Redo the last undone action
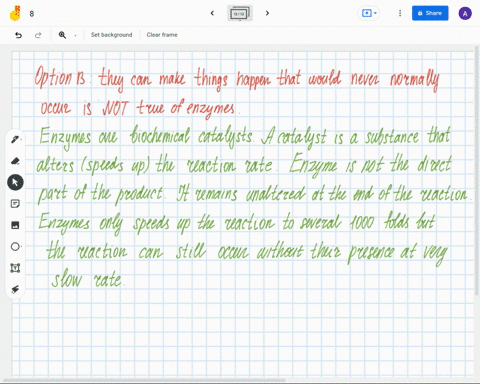Screen dimensions: 480x384 (38, 35)
